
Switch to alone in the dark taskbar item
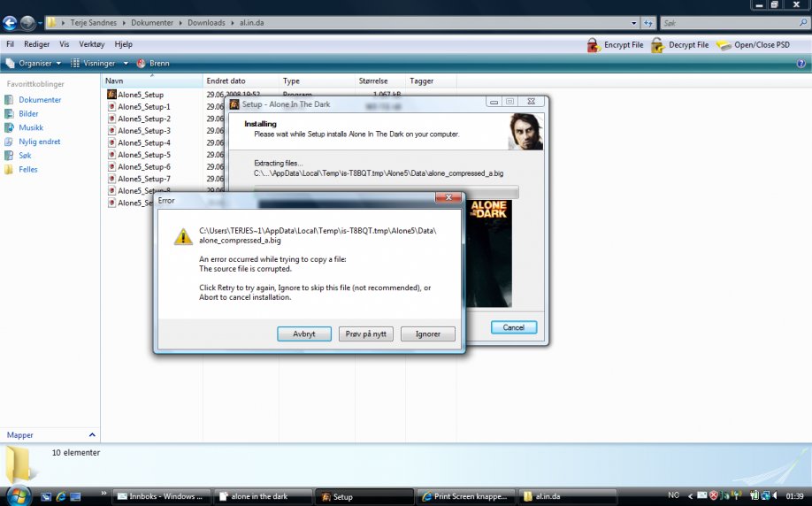point(263,496)
